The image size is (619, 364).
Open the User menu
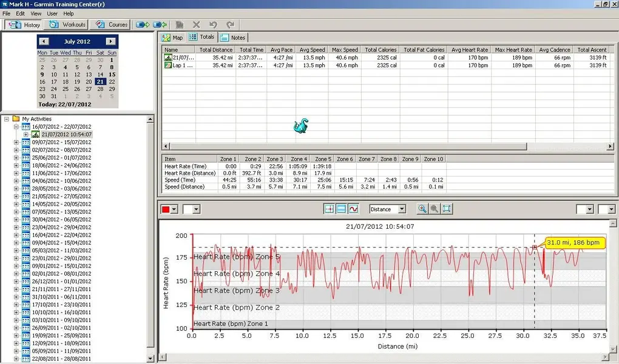(52, 13)
